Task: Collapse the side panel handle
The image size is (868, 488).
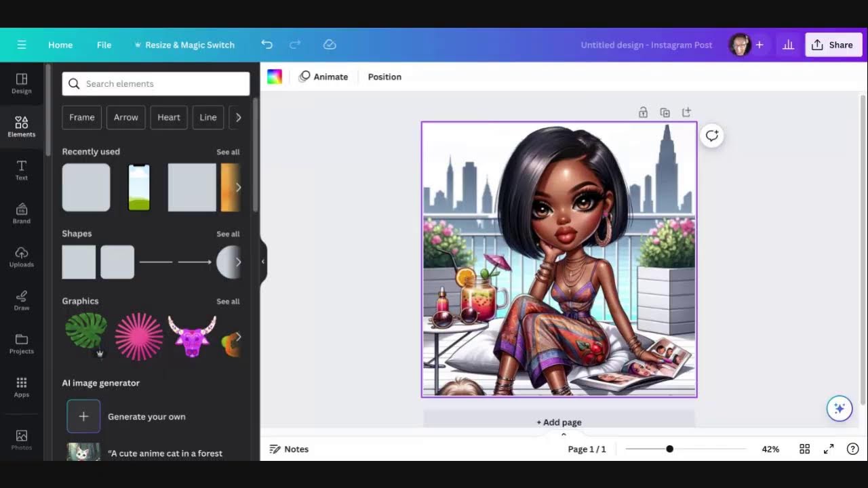Action: pos(263,262)
